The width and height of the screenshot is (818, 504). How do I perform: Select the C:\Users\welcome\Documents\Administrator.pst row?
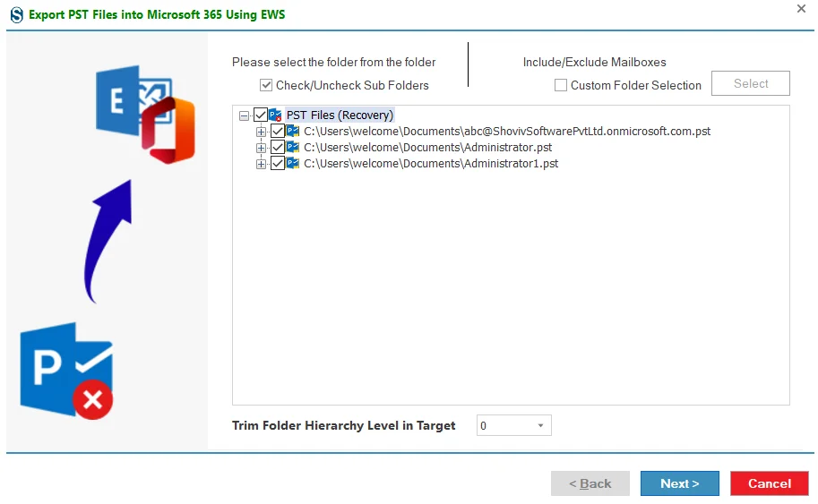[427, 148]
